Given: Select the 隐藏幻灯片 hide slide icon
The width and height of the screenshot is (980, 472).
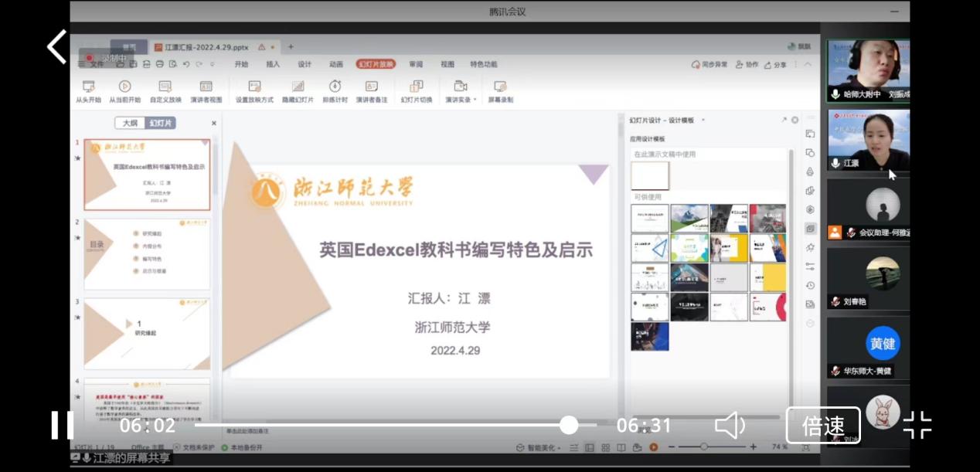Looking at the screenshot, I should pos(298,87).
